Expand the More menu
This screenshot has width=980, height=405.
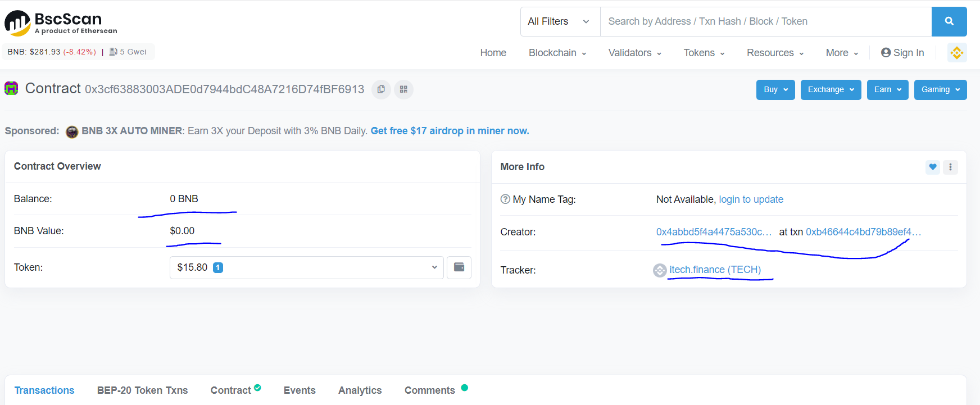pyautogui.click(x=842, y=53)
